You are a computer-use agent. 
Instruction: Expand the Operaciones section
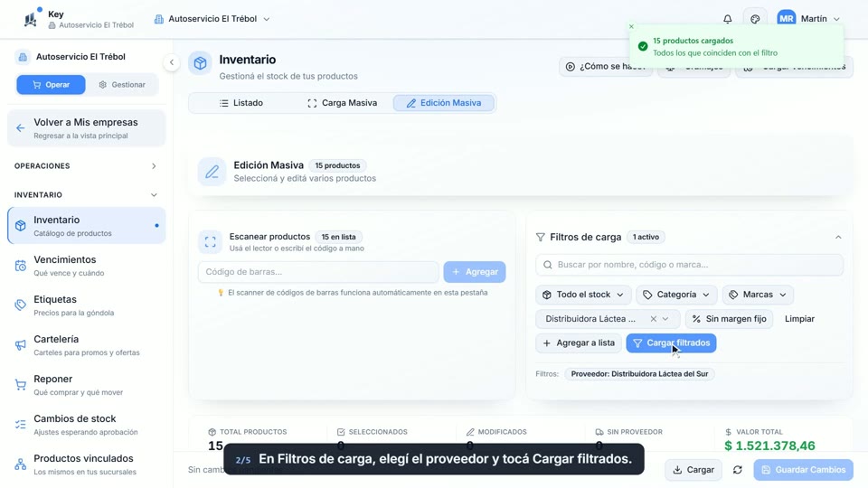[x=86, y=166]
